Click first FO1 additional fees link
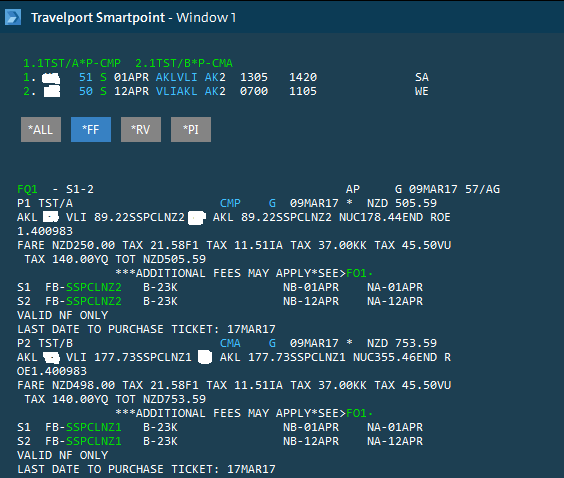 (x=356, y=273)
